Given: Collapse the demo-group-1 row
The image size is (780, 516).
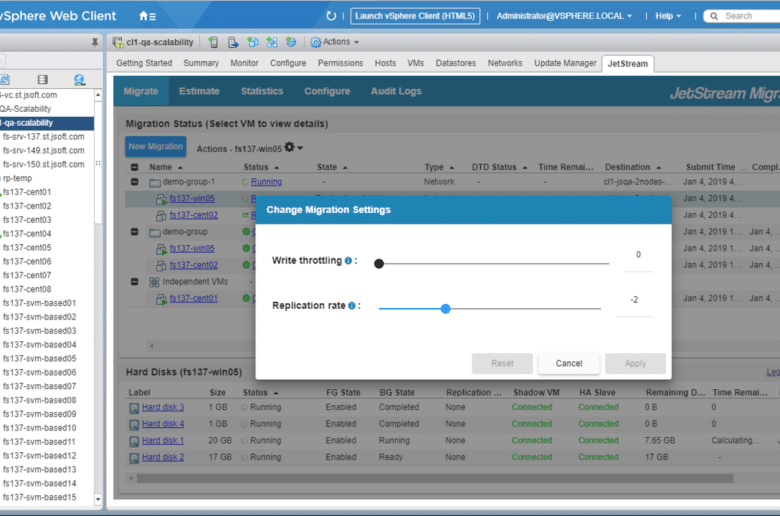Looking at the screenshot, I should pos(134,182).
